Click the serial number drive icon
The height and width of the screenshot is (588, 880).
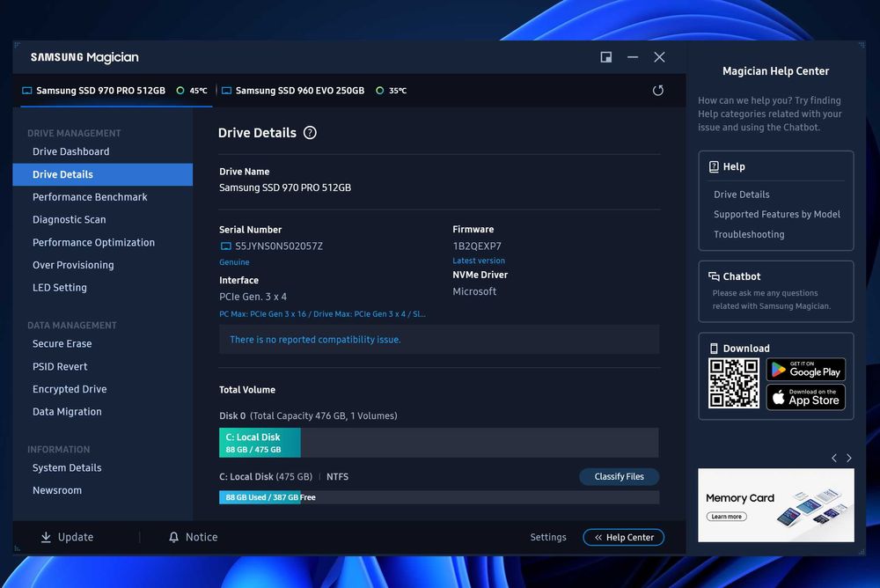pyautogui.click(x=225, y=246)
